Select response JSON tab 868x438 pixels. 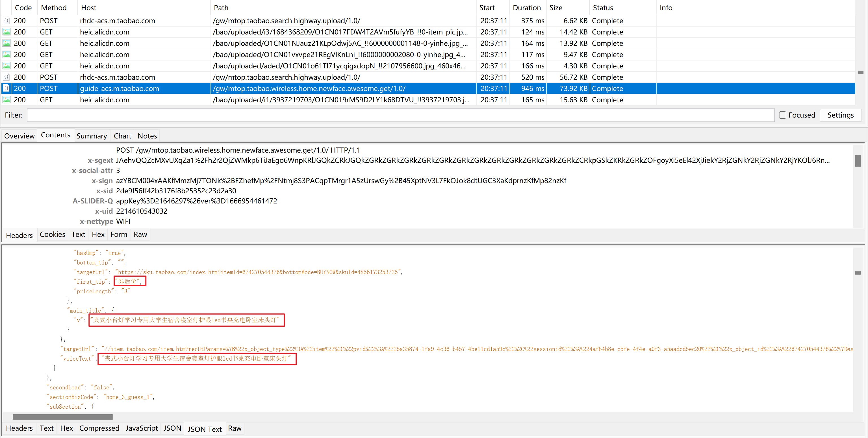[172, 428]
